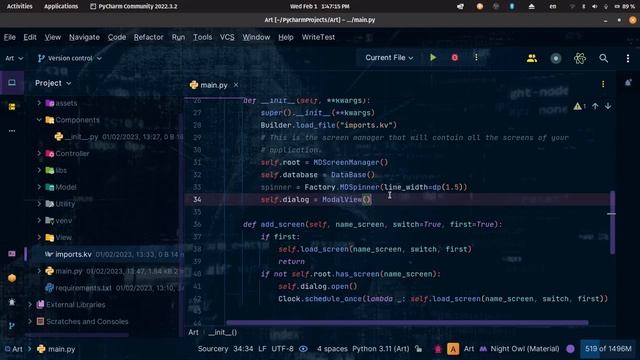
Task: Open Code With Me people icon
Action: pyautogui.click(x=532, y=58)
